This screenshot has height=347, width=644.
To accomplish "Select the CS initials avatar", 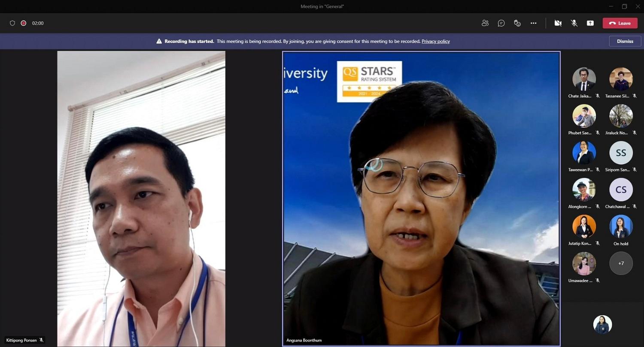I will coord(621,190).
